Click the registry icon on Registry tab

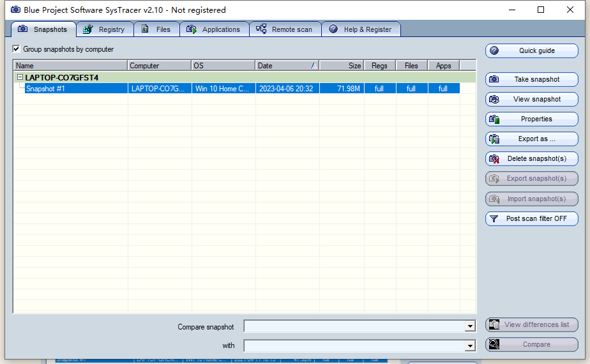[x=87, y=29]
